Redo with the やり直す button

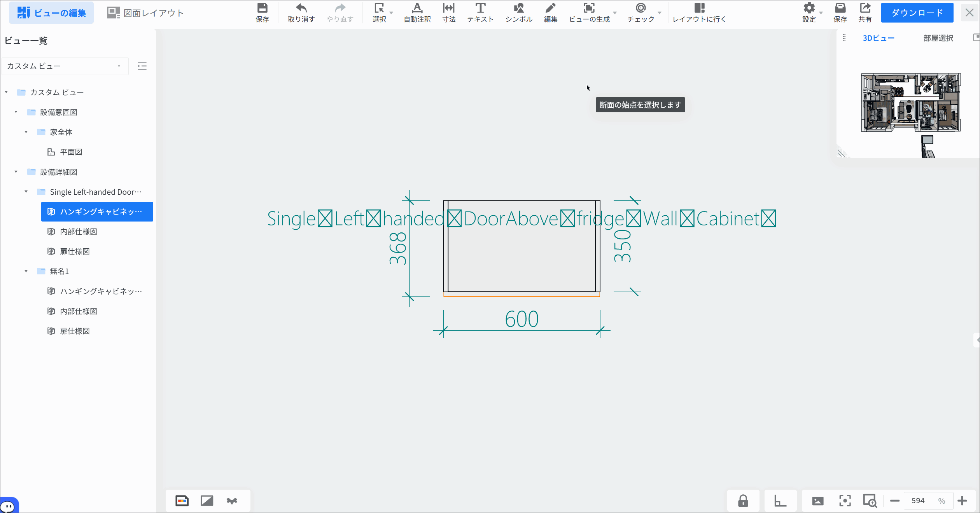340,12
